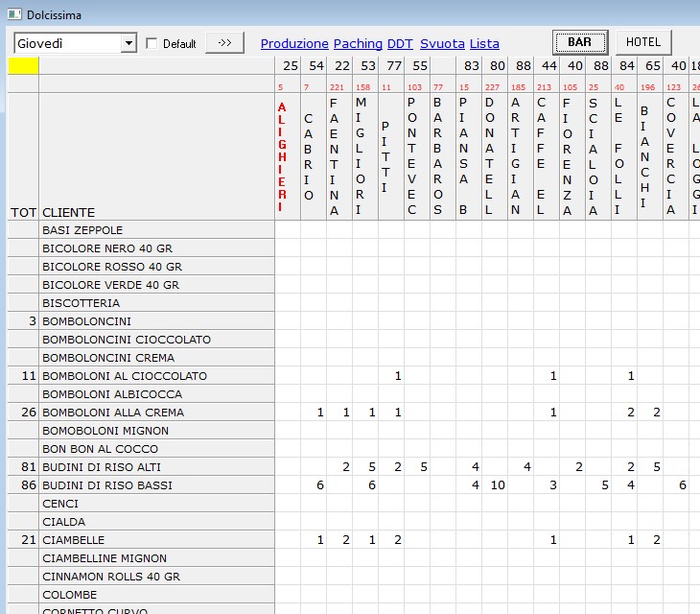Click the Dolcissima window title icon
700x614 pixels.
point(13,14)
